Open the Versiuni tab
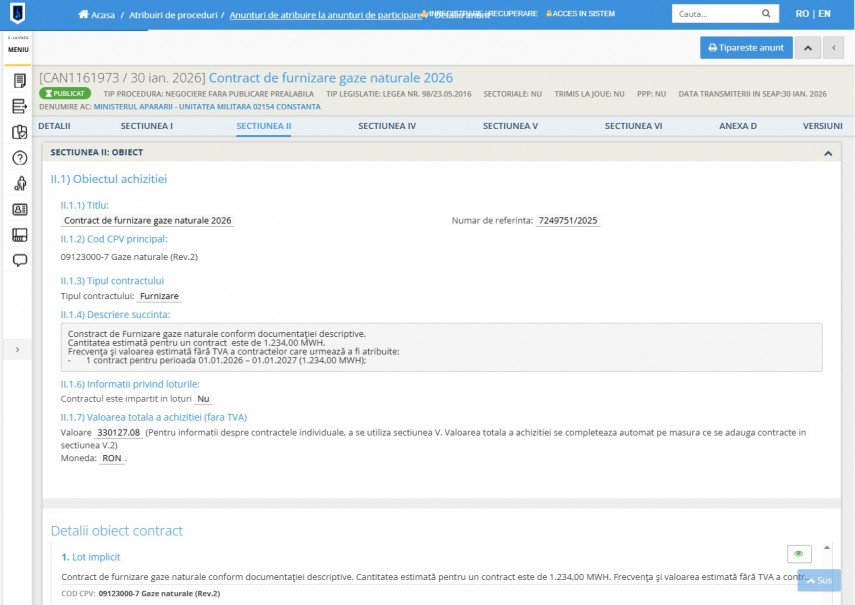Image resolution: width=855 pixels, height=605 pixels. click(x=822, y=127)
